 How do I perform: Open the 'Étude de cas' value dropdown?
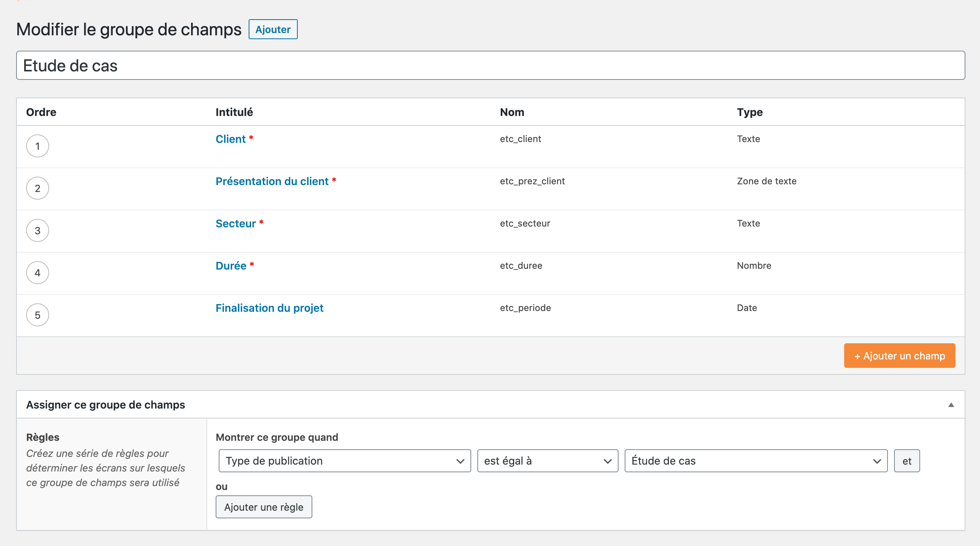pos(756,461)
